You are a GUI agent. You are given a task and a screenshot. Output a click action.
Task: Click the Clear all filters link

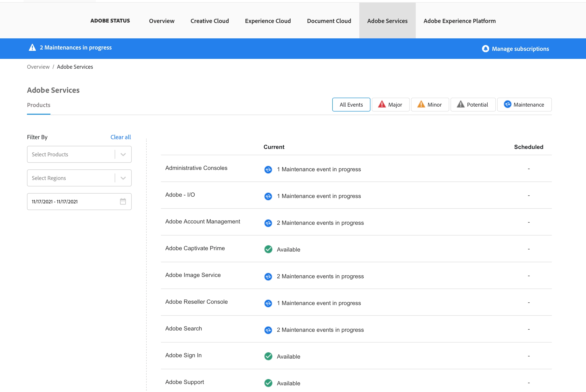tap(121, 137)
